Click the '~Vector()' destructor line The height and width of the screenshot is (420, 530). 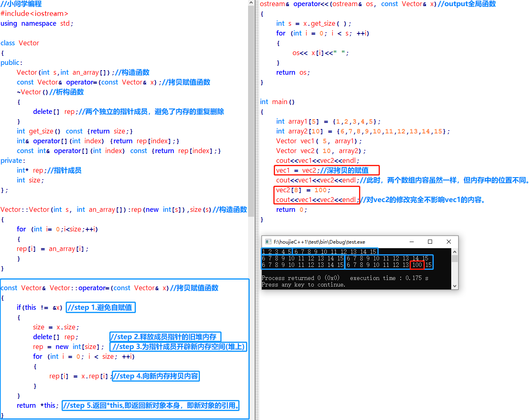(x=50, y=92)
